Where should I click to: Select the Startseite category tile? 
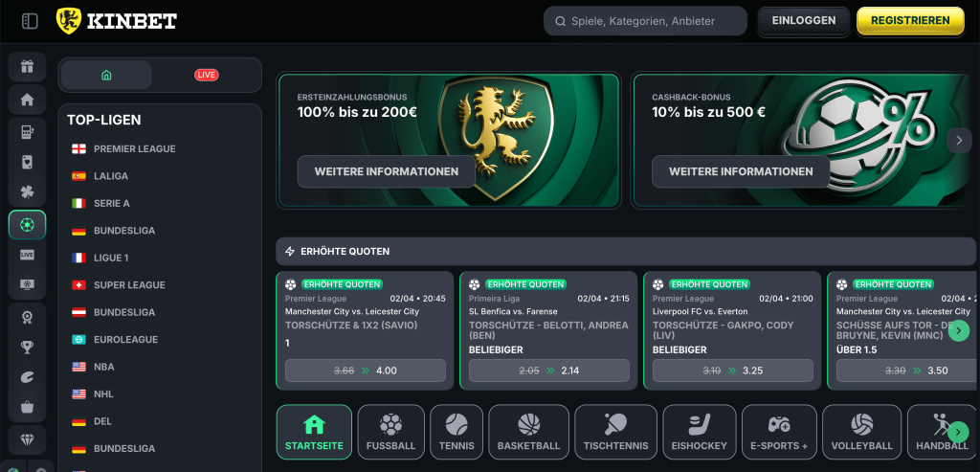314,432
